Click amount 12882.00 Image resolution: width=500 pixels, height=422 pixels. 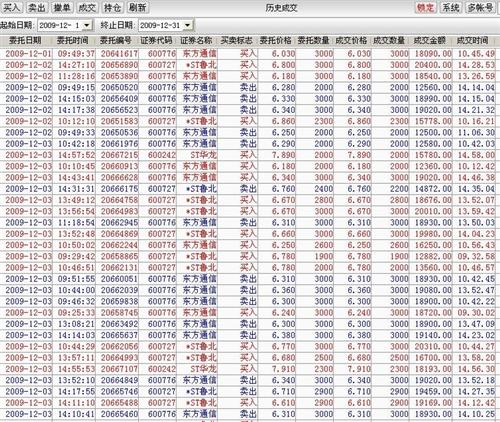pos(433,257)
